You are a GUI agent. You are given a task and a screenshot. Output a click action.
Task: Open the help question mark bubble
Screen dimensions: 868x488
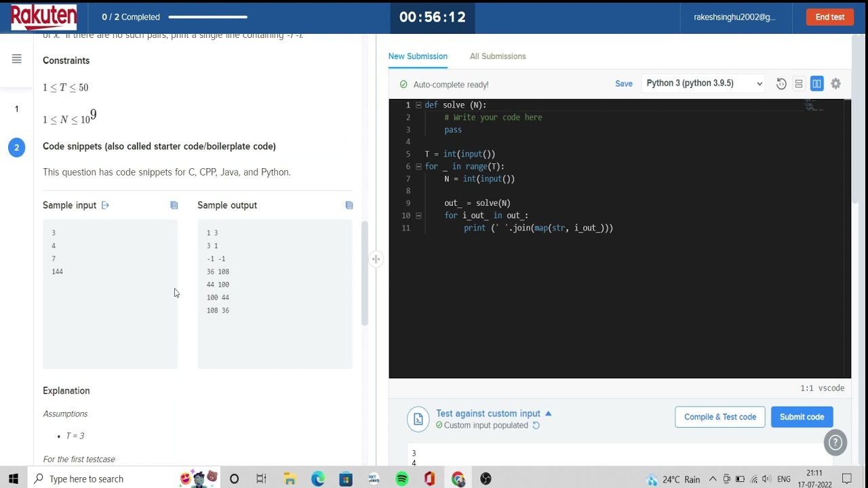click(x=835, y=443)
